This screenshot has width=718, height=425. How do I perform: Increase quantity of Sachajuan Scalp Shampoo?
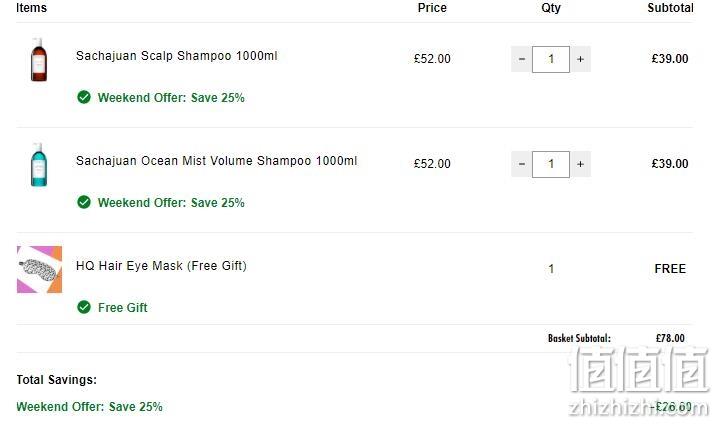580,59
